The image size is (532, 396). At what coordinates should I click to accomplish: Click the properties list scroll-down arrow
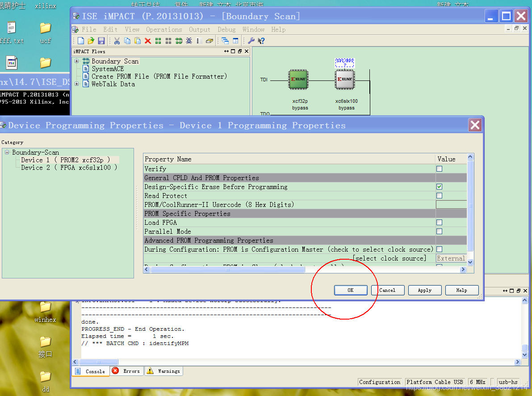coord(470,262)
